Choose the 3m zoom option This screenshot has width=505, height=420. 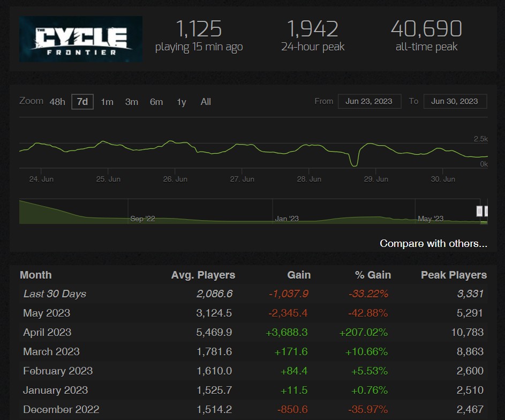click(x=132, y=102)
